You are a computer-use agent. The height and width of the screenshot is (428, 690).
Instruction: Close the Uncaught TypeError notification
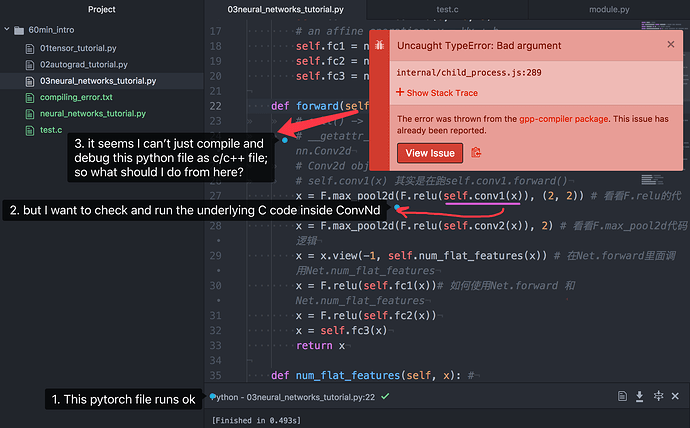click(670, 45)
